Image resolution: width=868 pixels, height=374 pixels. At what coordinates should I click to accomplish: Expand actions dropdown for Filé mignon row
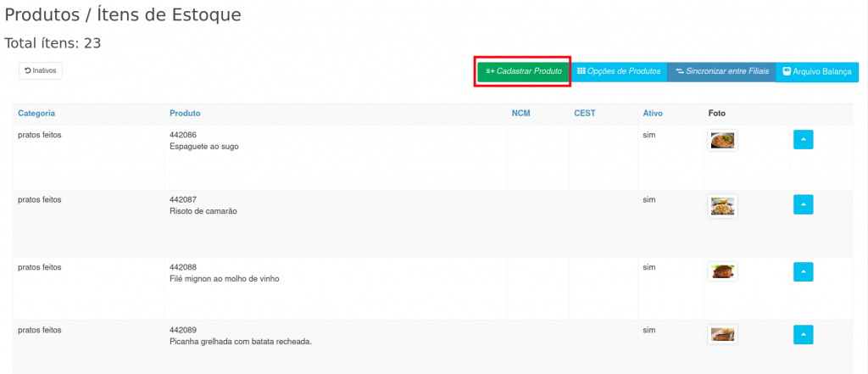click(803, 271)
